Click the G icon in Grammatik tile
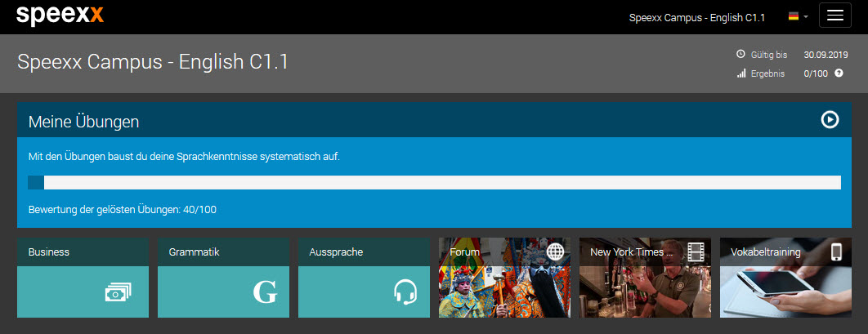The image size is (868, 334). tap(265, 292)
